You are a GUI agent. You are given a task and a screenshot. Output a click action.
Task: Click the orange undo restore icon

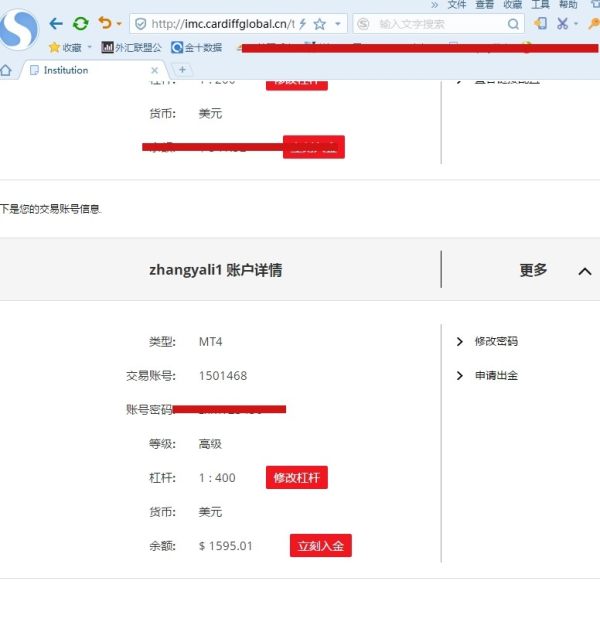[104, 23]
